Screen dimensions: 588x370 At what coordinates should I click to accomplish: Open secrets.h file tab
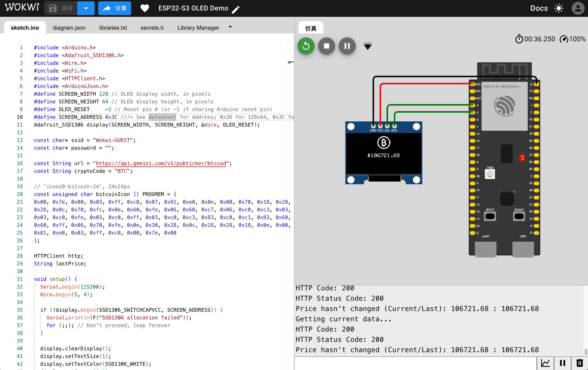tap(152, 28)
